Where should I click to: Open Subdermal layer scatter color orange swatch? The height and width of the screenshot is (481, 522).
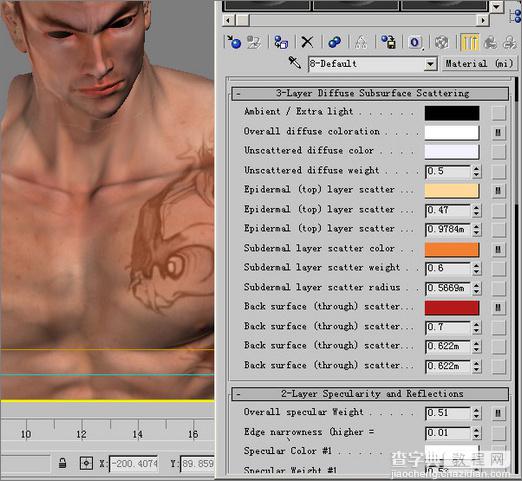[x=452, y=249]
